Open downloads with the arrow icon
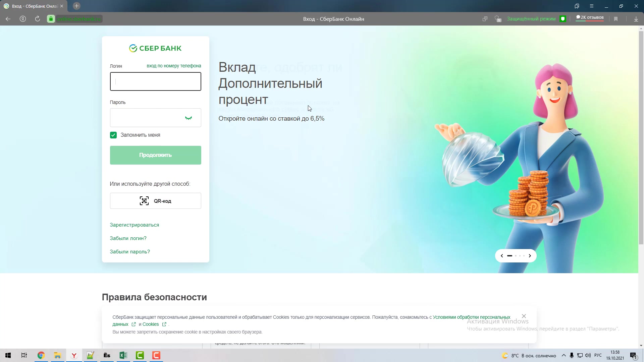 636,19
